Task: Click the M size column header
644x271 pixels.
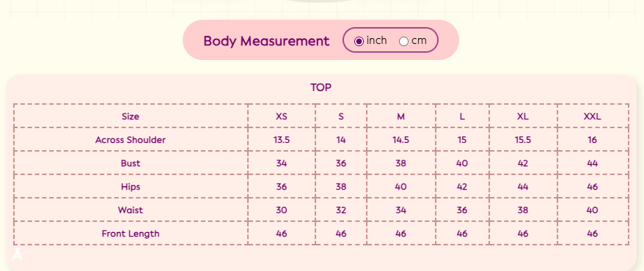Action: point(401,116)
